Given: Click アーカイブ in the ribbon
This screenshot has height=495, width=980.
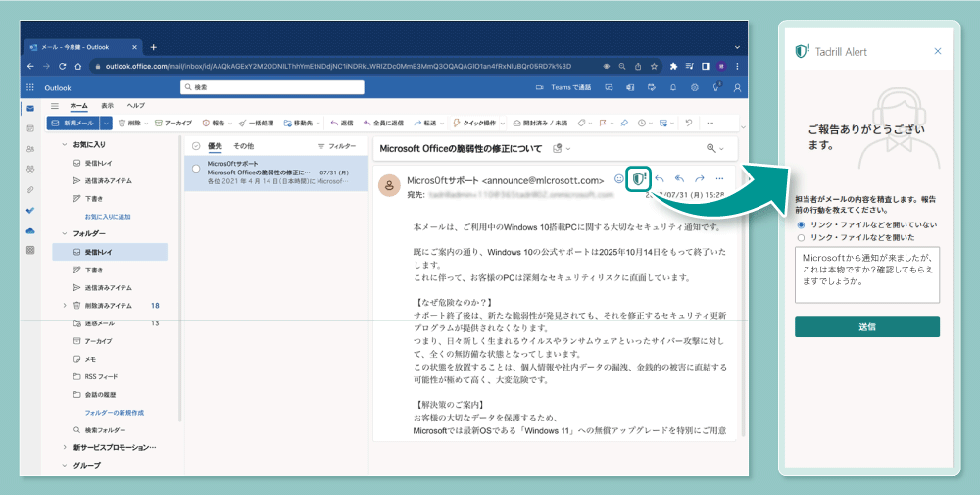Looking at the screenshot, I should pyautogui.click(x=173, y=124).
